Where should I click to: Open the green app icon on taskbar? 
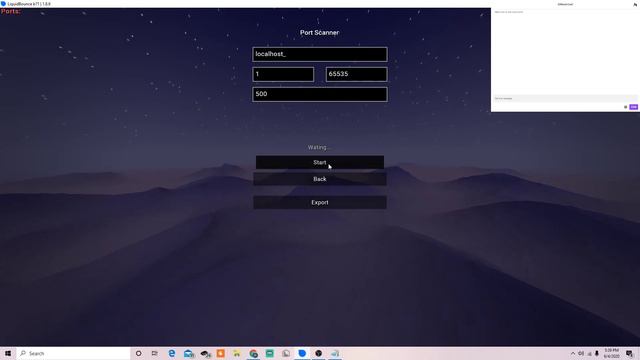(x=270, y=353)
